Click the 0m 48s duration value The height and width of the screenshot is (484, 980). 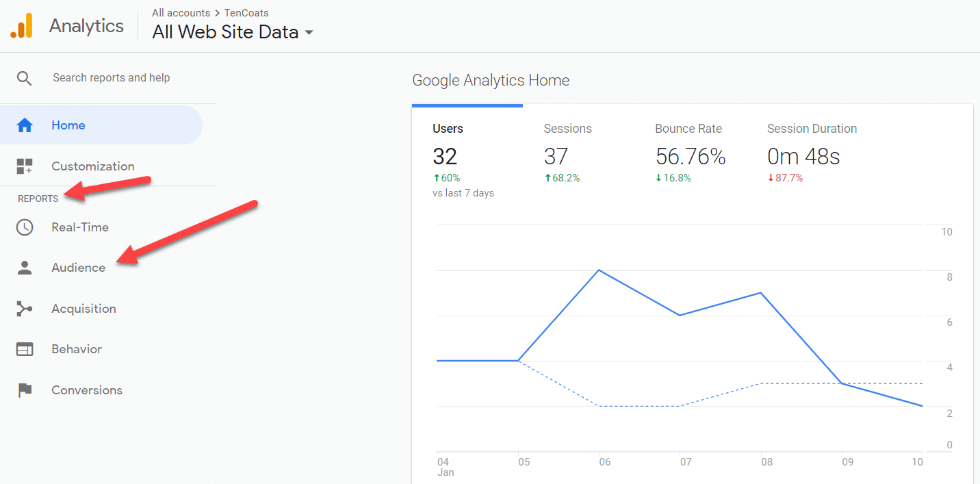click(x=803, y=157)
